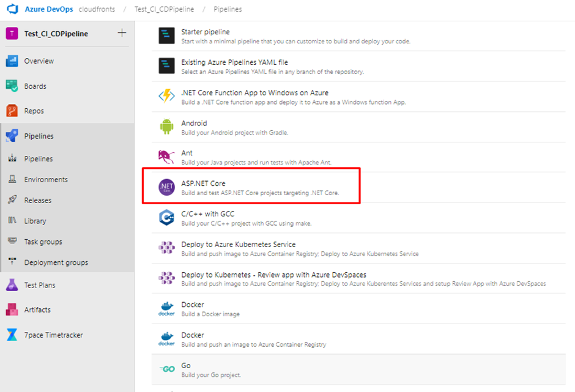Click the ASP.NET Core purple icon
Viewport: 575px width, 392px height.
166,187
